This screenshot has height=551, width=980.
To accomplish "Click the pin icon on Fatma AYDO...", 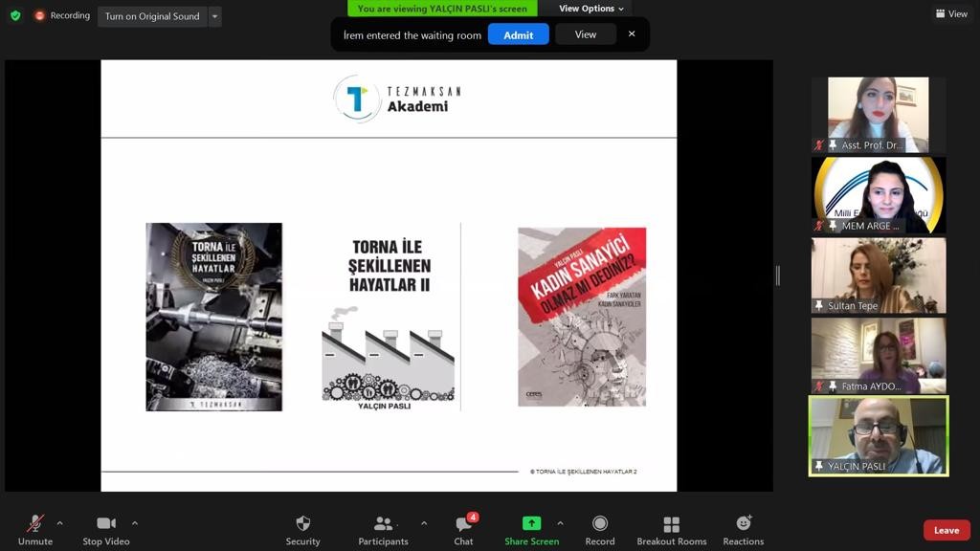I will click(x=833, y=386).
